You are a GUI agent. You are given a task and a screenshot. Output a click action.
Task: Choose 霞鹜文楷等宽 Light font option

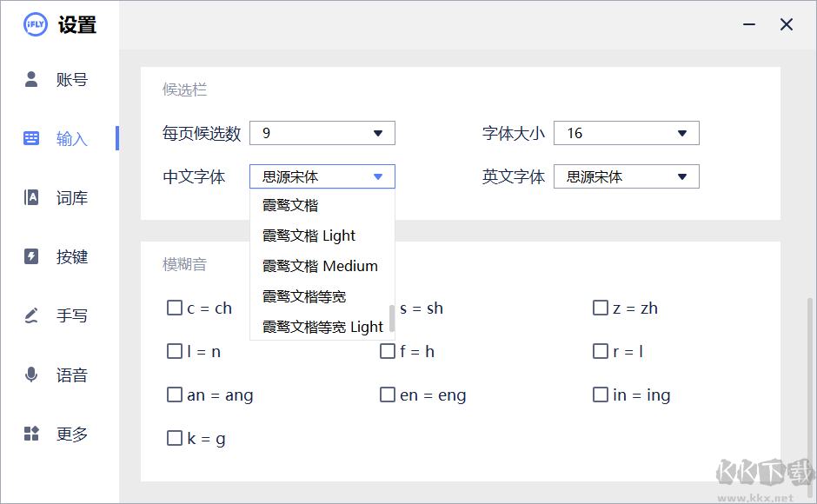[322, 327]
